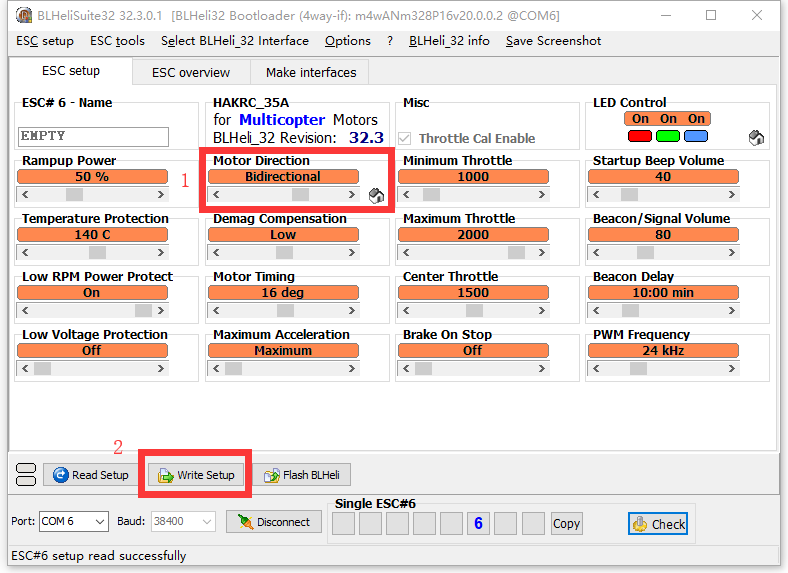The height and width of the screenshot is (573, 788).
Task: Open the BLHeli_32 info menu
Action: (449, 41)
